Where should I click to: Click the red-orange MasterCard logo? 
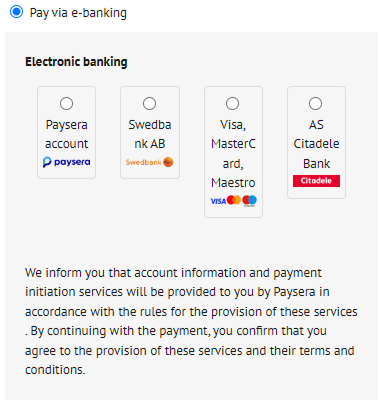click(234, 200)
